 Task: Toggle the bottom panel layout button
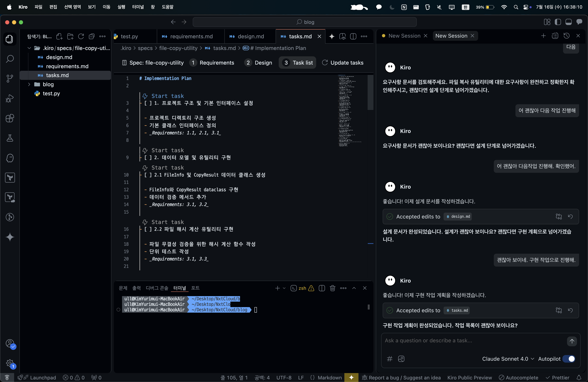point(568,22)
